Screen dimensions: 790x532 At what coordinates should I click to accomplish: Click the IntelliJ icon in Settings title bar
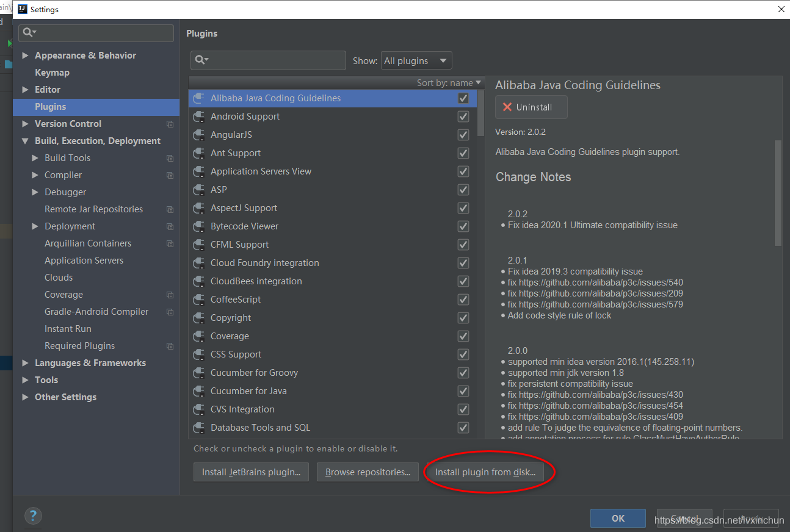[x=22, y=9]
